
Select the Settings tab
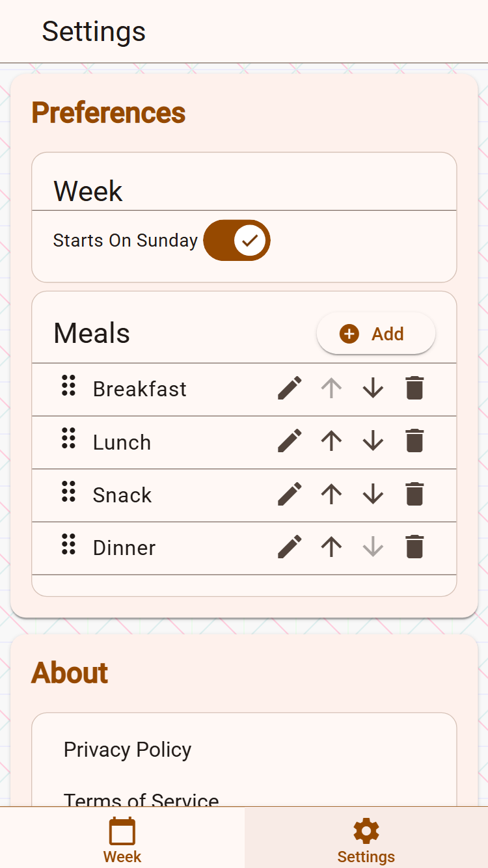(x=366, y=839)
